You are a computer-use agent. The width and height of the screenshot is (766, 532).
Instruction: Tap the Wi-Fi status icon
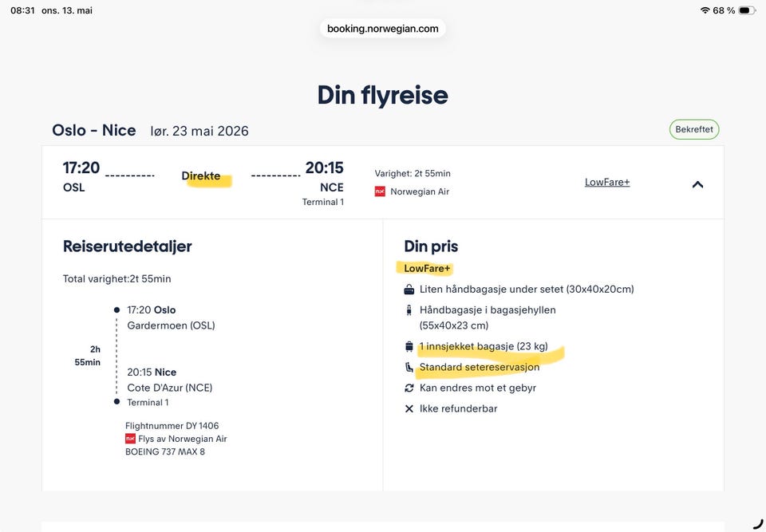pyautogui.click(x=705, y=10)
